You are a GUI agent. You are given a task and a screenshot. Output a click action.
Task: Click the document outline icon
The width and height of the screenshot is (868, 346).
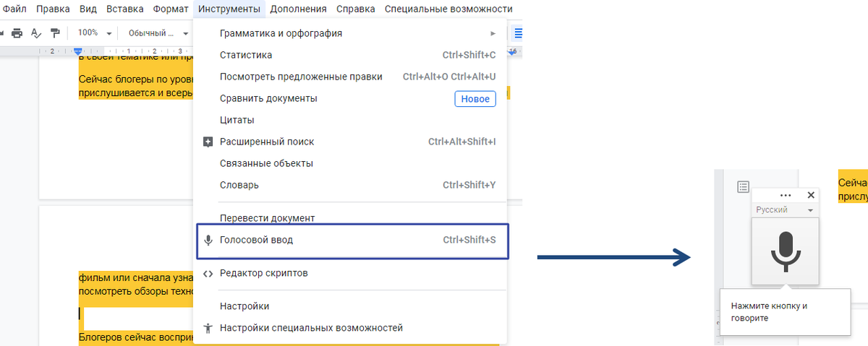click(x=743, y=187)
